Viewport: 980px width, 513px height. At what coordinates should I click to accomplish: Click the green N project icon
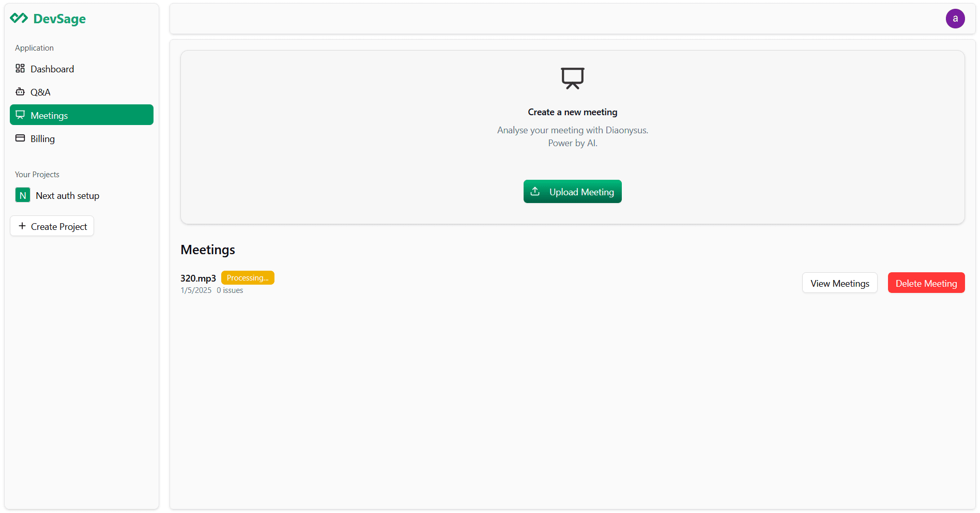point(23,195)
